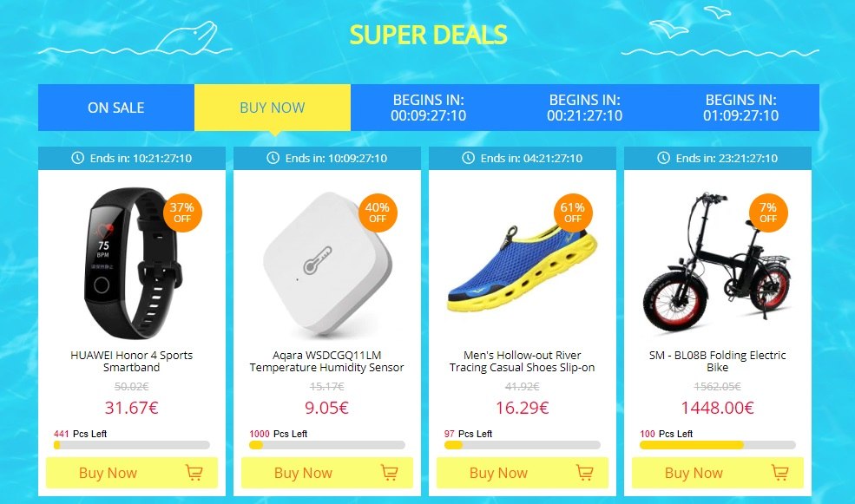The height and width of the screenshot is (504, 855).
Task: Switch to the ON SALE tab
Action: (116, 108)
